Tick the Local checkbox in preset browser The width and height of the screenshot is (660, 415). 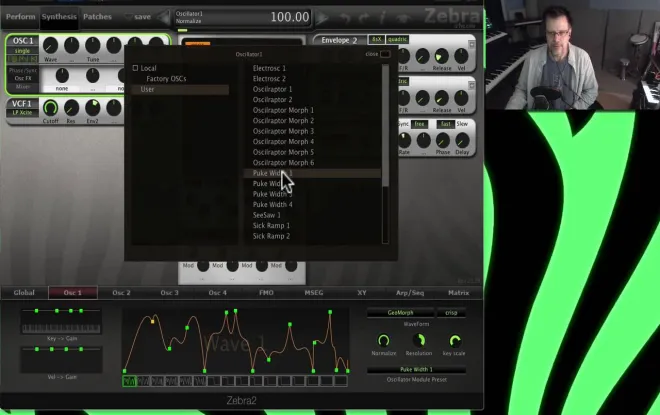135,68
